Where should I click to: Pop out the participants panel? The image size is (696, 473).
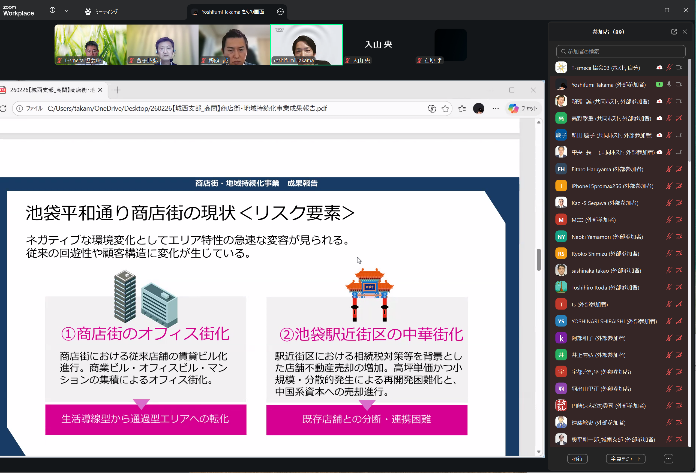coord(674,32)
